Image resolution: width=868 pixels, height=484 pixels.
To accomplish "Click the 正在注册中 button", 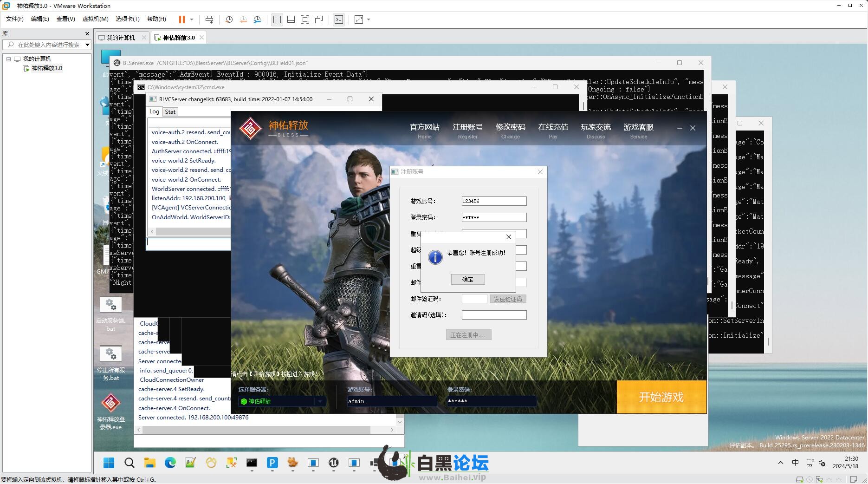I will [x=468, y=335].
